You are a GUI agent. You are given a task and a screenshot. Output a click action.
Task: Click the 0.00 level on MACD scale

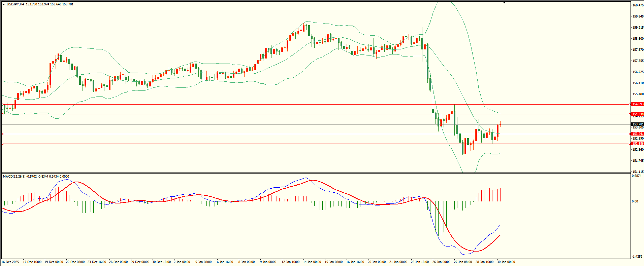(635, 201)
